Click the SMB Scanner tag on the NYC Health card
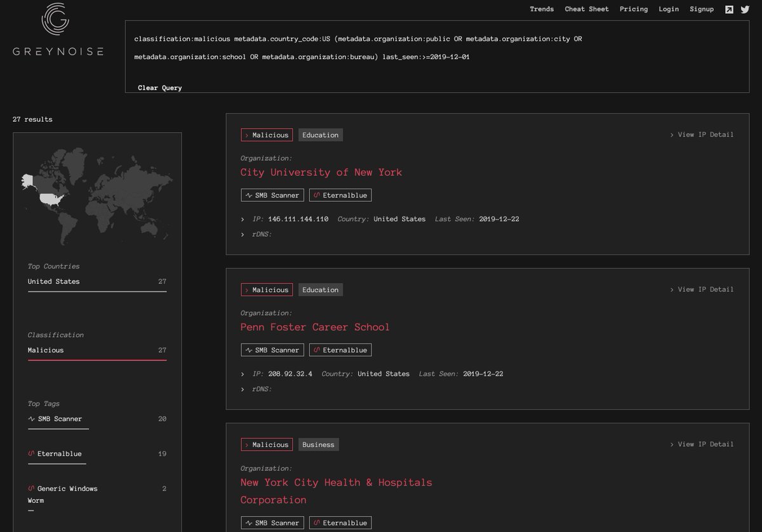The image size is (762, 532). (272, 522)
